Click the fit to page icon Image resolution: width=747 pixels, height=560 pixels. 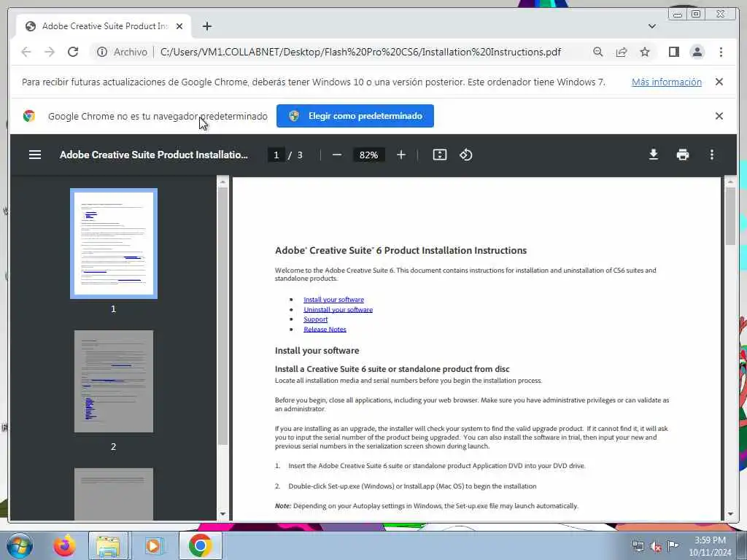pyautogui.click(x=440, y=155)
